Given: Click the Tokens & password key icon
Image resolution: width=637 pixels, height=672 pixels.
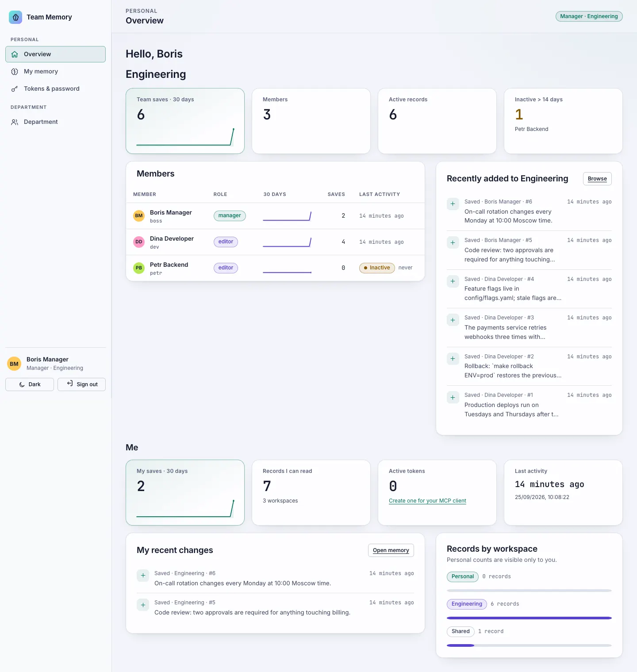Looking at the screenshot, I should pos(15,89).
